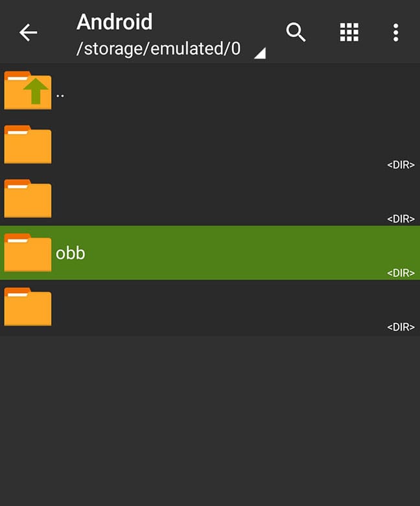Open the folder icon directly below obb
Screen dimensions: 420x506
(28, 307)
